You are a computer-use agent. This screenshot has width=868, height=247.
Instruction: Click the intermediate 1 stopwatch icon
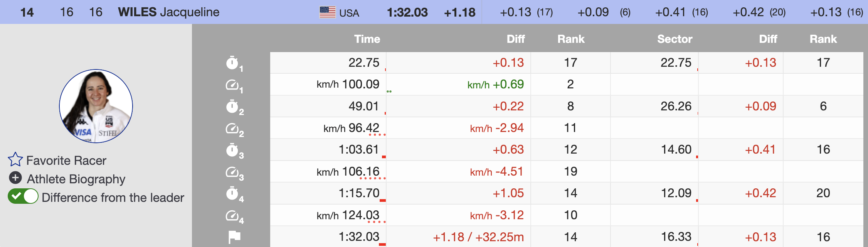[x=232, y=63]
